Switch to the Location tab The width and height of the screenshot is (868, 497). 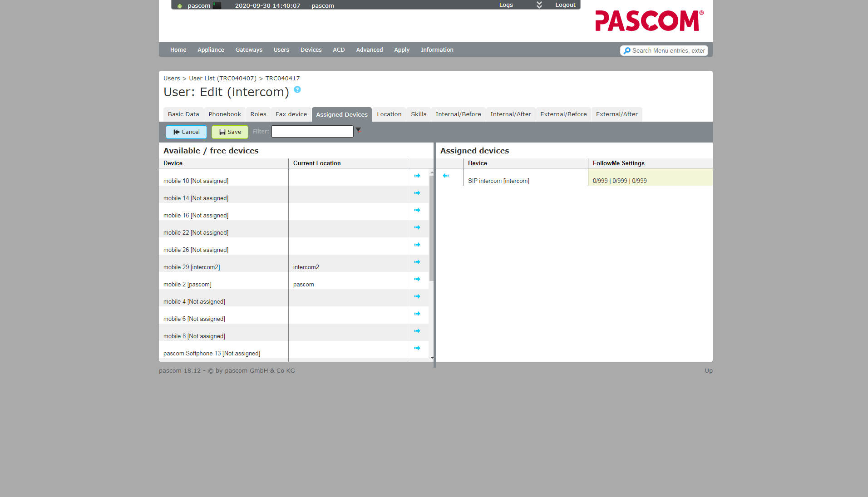(389, 114)
